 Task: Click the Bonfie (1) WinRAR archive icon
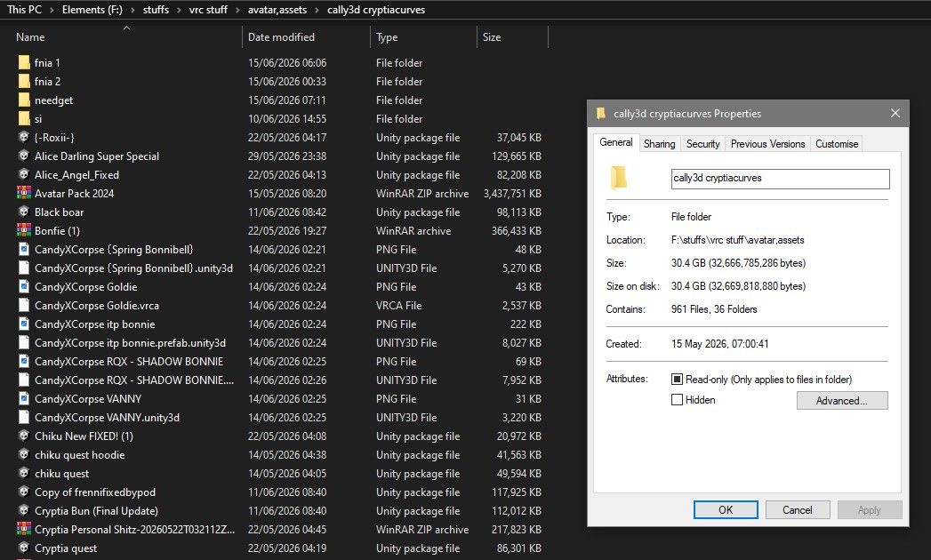[x=24, y=230]
